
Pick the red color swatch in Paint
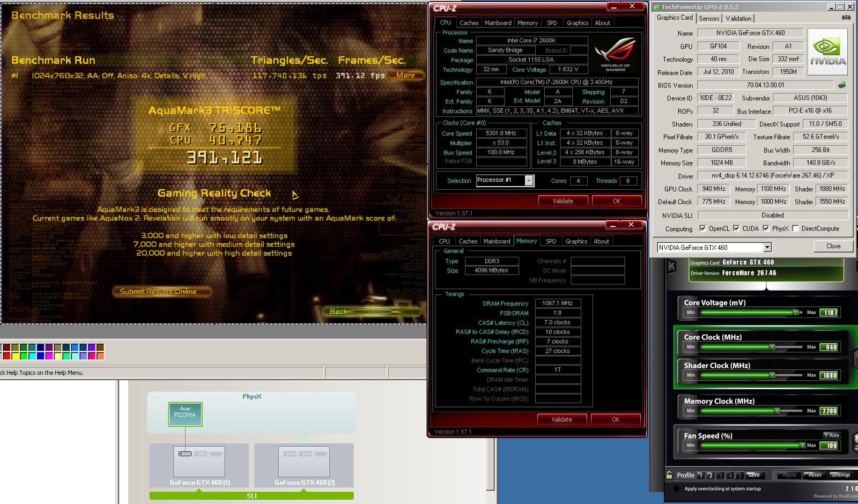[6, 355]
